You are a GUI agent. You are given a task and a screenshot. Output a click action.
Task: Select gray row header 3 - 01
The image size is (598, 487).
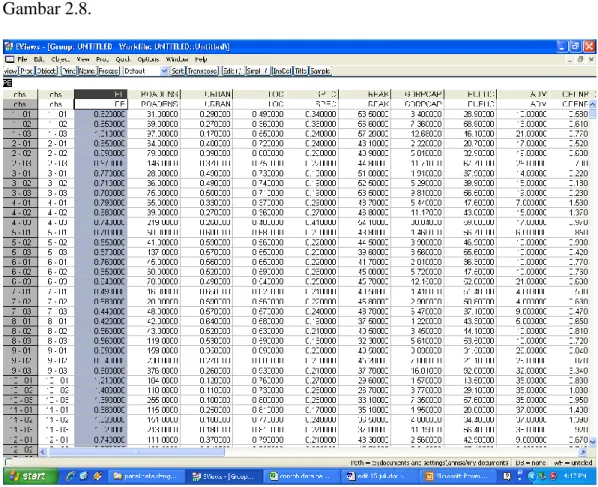pyautogui.click(x=21, y=174)
